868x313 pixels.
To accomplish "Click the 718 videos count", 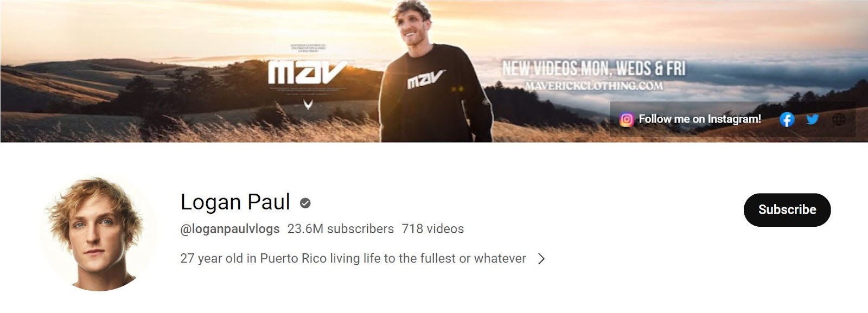I will click(x=433, y=229).
